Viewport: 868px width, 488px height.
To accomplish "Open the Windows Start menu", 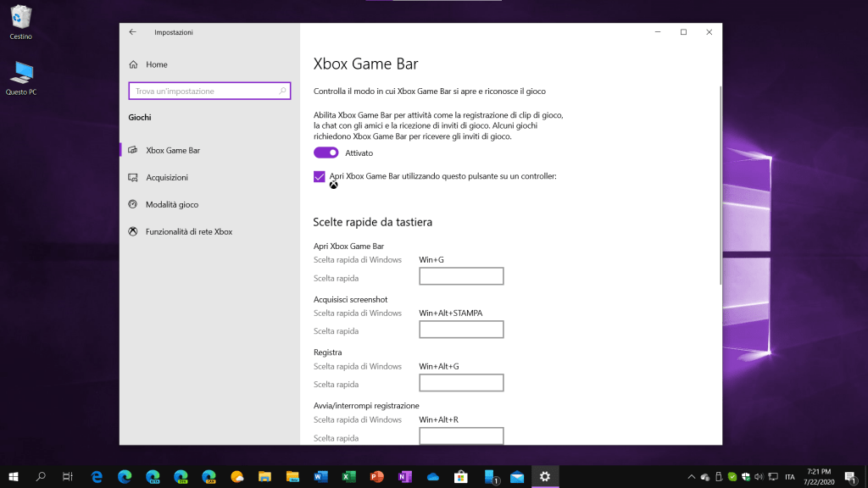I will pos(13,477).
